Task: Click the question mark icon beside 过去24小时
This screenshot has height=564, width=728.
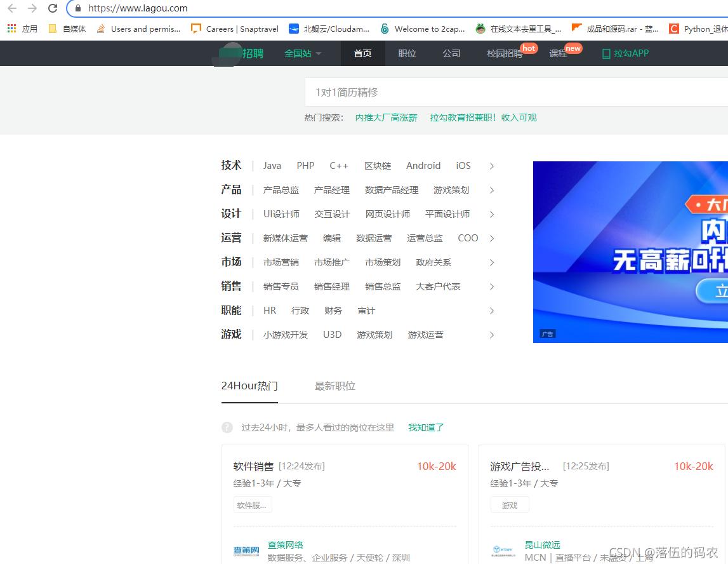Action: [227, 427]
